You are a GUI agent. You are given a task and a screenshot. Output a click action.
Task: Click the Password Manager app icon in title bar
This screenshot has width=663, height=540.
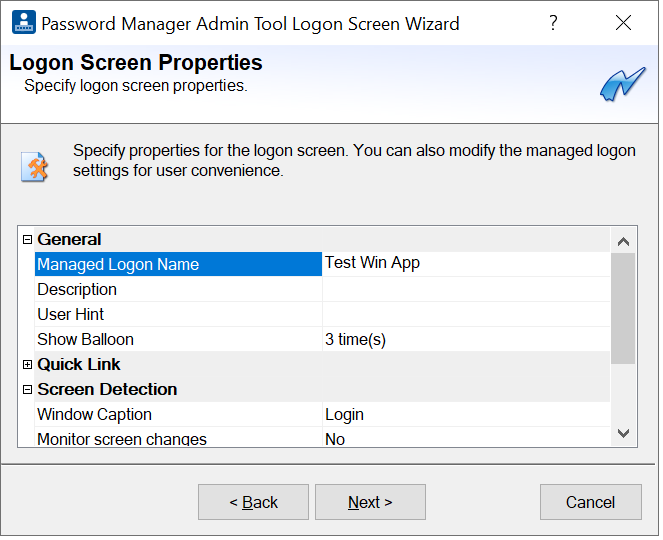coord(23,22)
